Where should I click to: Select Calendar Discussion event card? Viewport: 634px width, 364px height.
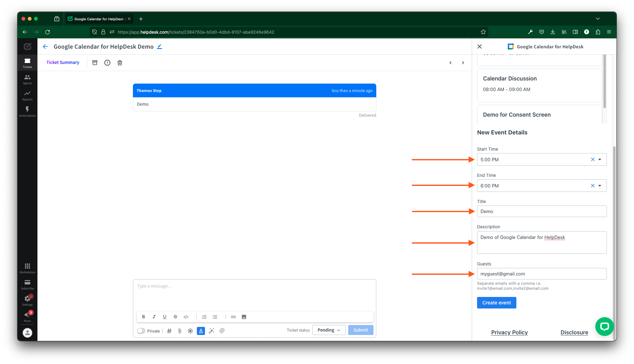point(539,85)
